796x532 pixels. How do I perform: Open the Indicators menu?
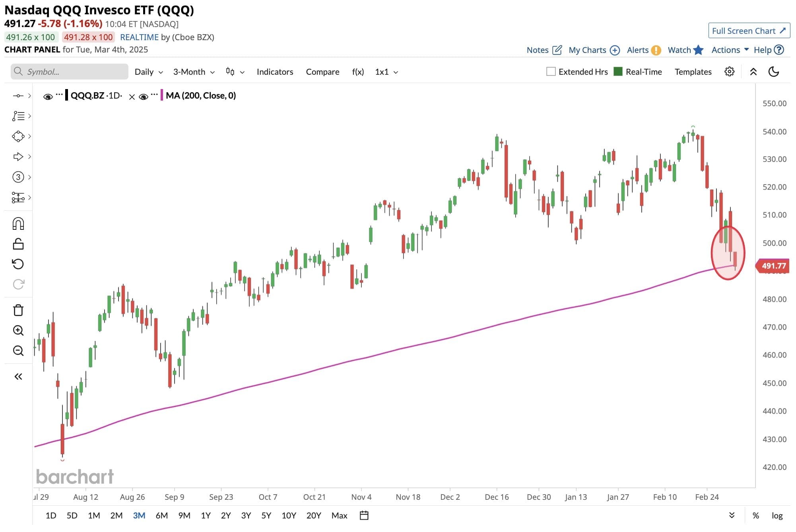(275, 72)
